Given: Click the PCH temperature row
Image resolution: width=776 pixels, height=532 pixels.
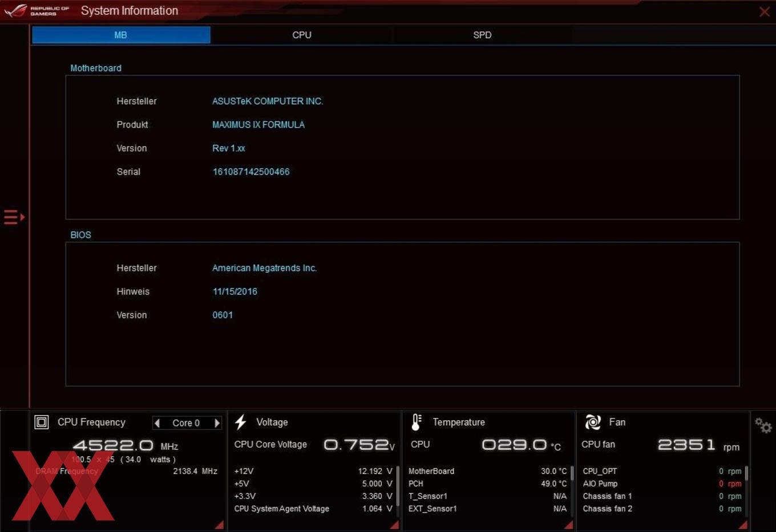Looking at the screenshot, I should [x=488, y=484].
